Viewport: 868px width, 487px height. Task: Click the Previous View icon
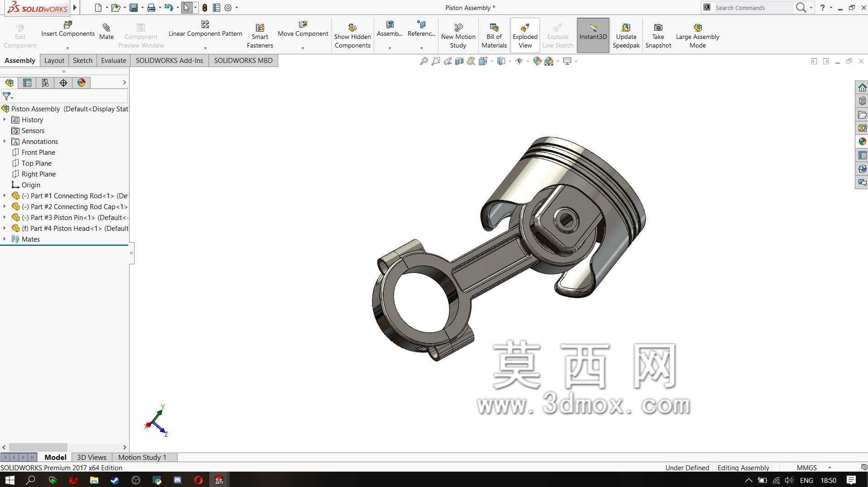click(x=447, y=61)
